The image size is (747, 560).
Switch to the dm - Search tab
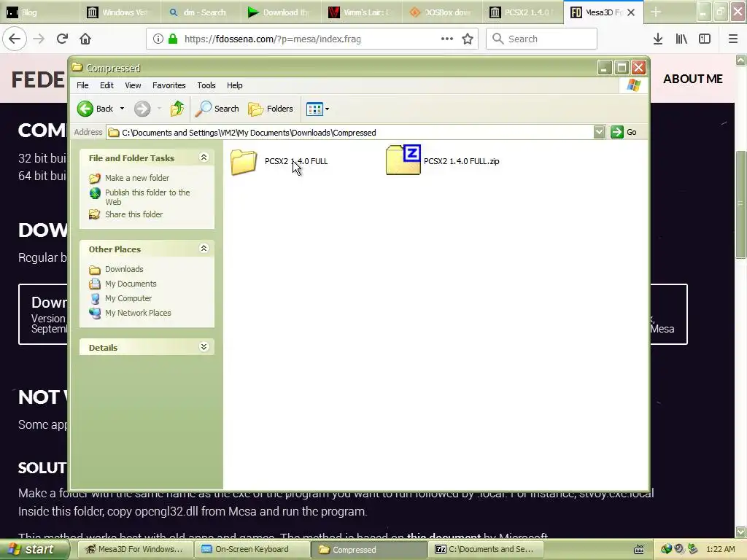click(x=200, y=12)
